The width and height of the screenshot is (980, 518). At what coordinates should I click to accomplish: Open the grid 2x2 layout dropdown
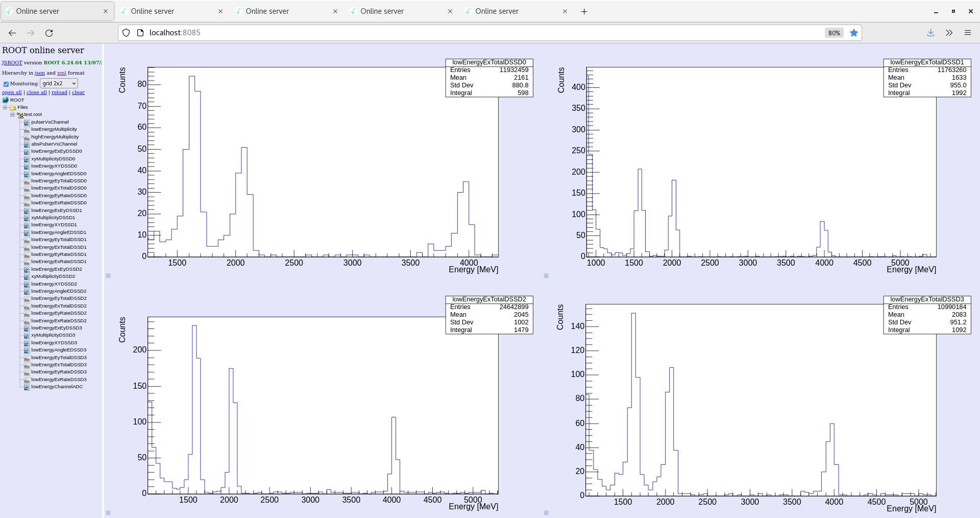[x=58, y=83]
